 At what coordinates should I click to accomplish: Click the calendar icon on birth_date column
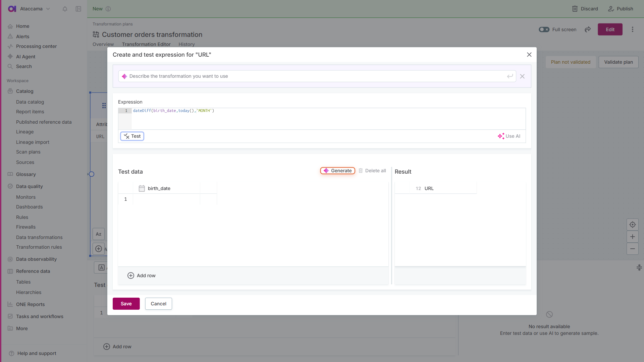(142, 188)
